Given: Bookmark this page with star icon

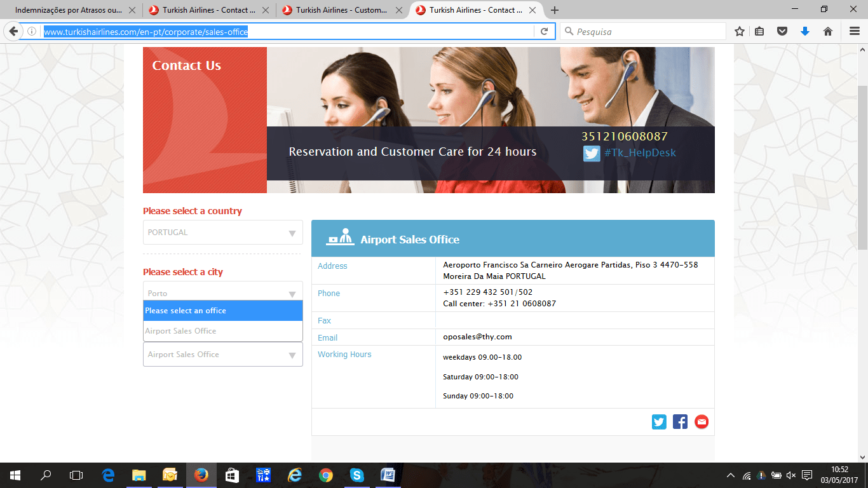Looking at the screenshot, I should pos(740,31).
